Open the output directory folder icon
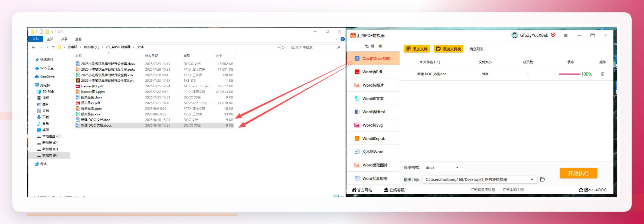Viewport: 644px width, 224px height. pos(542,180)
